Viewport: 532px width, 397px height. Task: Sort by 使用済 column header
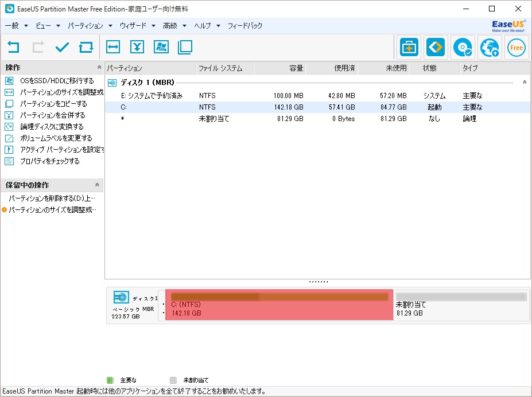tap(332, 68)
